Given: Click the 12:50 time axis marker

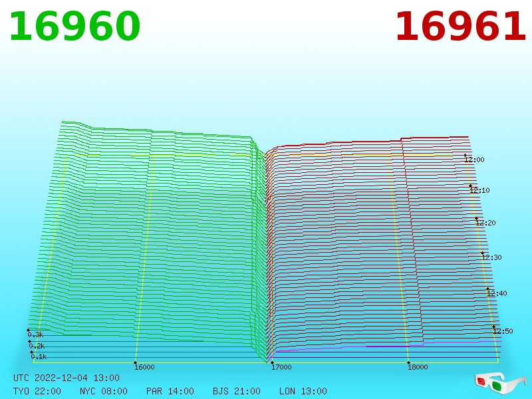Looking at the screenshot, I should [x=503, y=331].
